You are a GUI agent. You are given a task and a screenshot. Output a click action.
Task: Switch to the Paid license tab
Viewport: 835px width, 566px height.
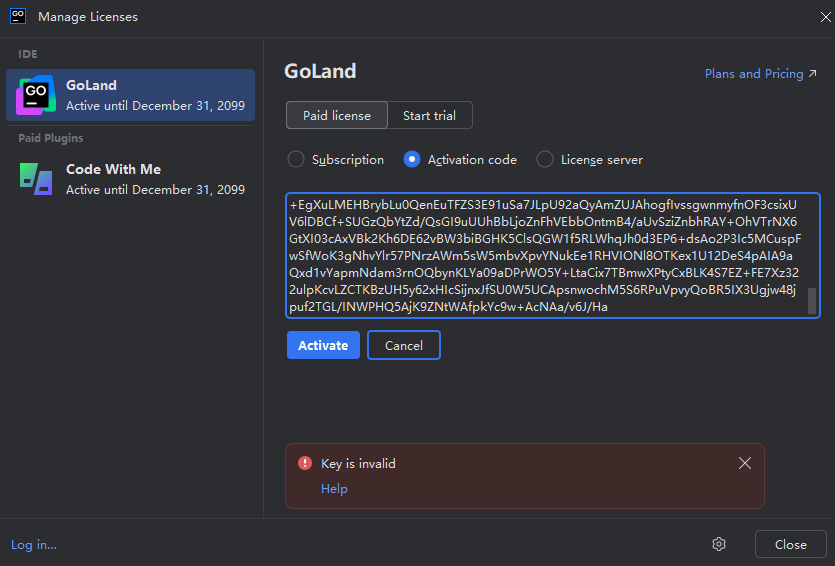point(337,115)
